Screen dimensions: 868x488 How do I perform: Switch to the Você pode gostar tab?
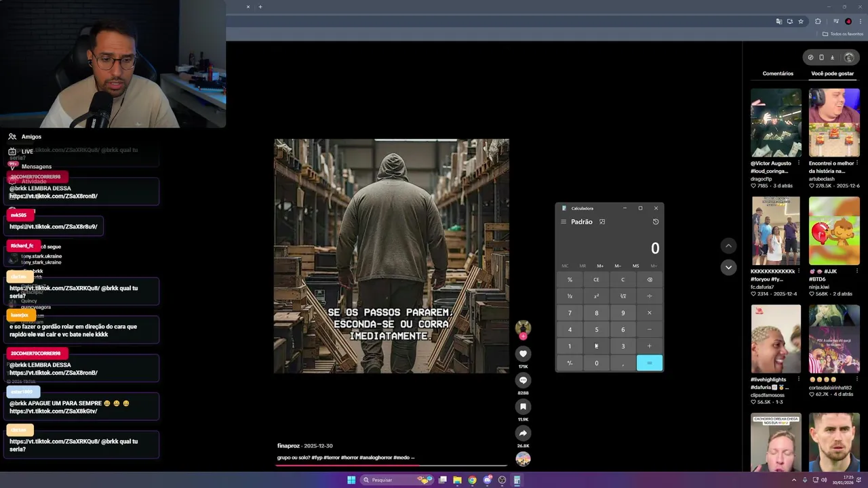tap(833, 73)
